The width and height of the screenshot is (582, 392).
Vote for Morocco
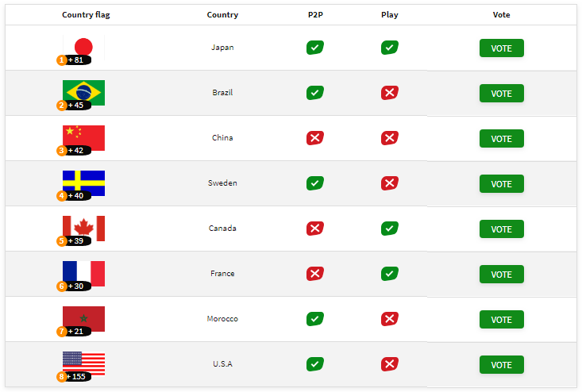pyautogui.click(x=502, y=320)
